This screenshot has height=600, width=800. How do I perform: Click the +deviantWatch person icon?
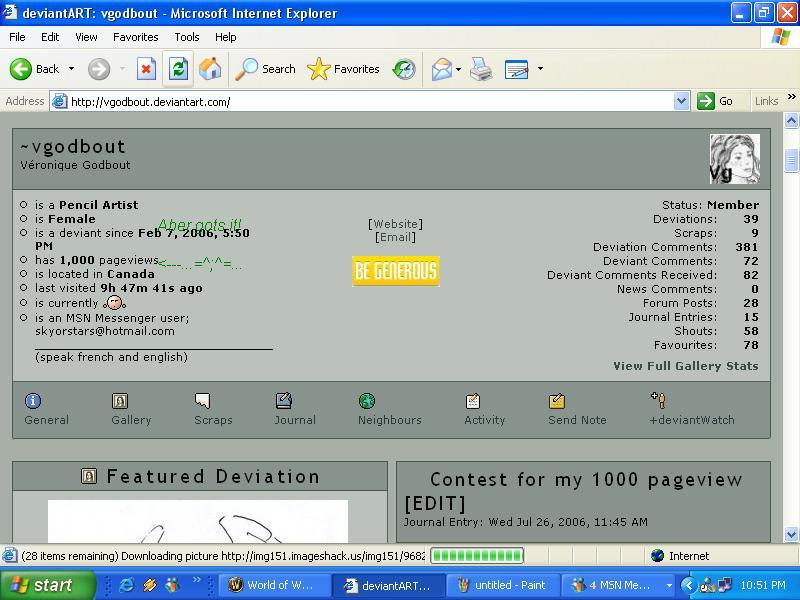(659, 400)
